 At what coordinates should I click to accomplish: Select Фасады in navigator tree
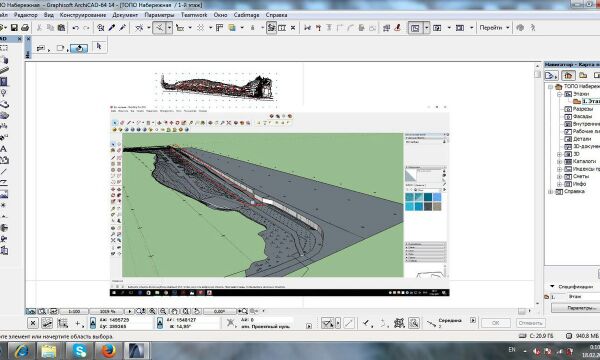click(582, 116)
